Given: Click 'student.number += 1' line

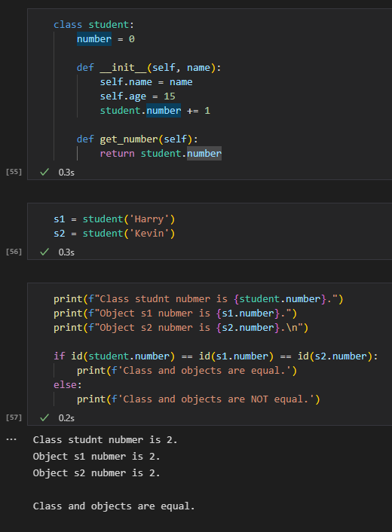Looking at the screenshot, I should coord(155,111).
